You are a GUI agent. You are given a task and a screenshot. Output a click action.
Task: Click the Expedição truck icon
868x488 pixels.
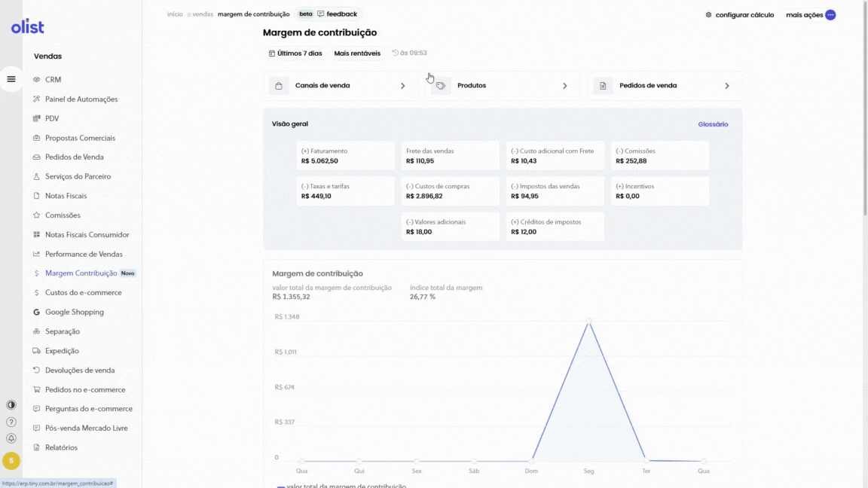click(37, 351)
